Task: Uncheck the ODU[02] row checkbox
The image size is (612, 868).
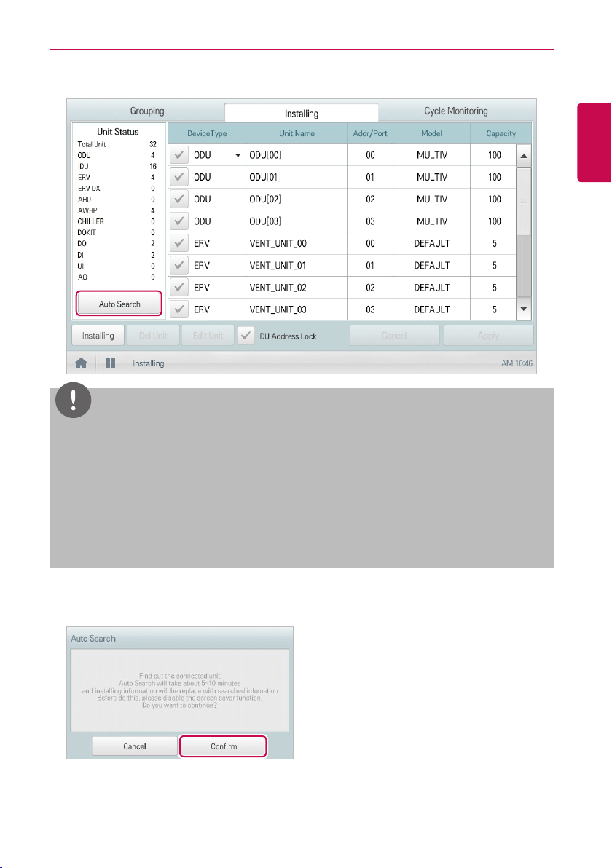Action: tap(179, 200)
